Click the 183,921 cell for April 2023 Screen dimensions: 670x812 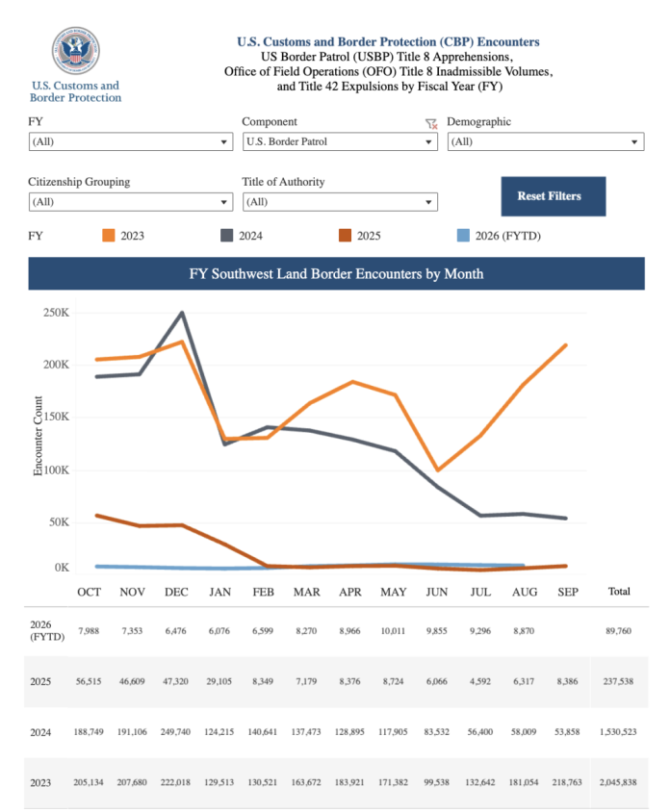pyautogui.click(x=349, y=782)
